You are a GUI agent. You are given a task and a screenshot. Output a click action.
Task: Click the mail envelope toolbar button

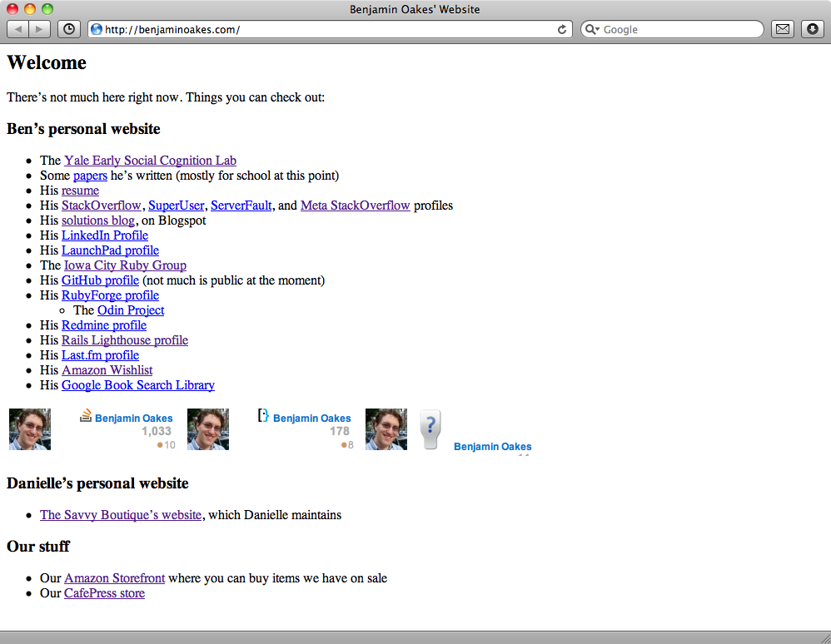[783, 29]
